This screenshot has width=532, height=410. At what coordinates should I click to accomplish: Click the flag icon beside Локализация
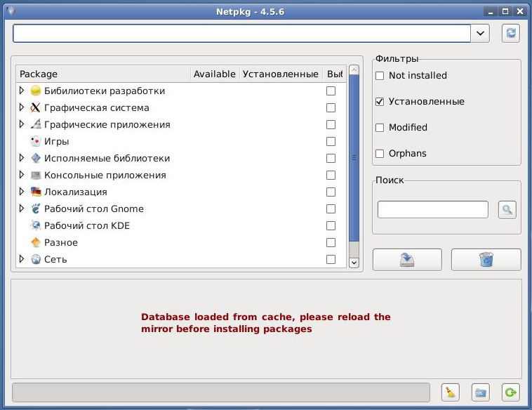pos(36,192)
